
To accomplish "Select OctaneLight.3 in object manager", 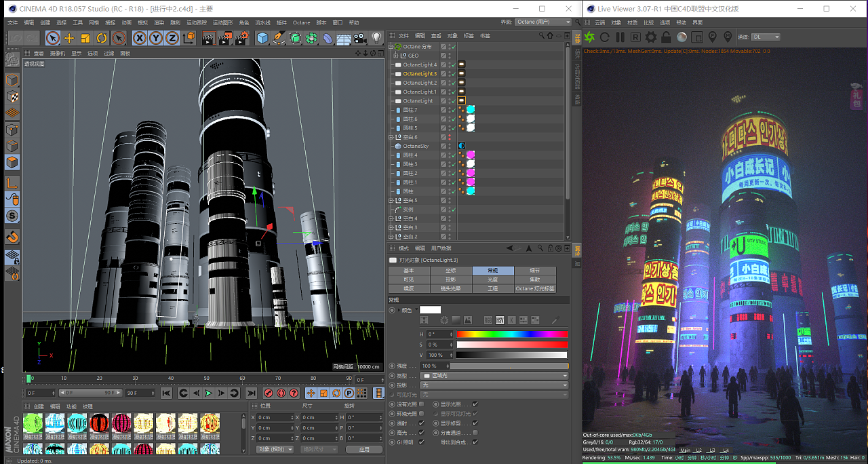I will [420, 74].
